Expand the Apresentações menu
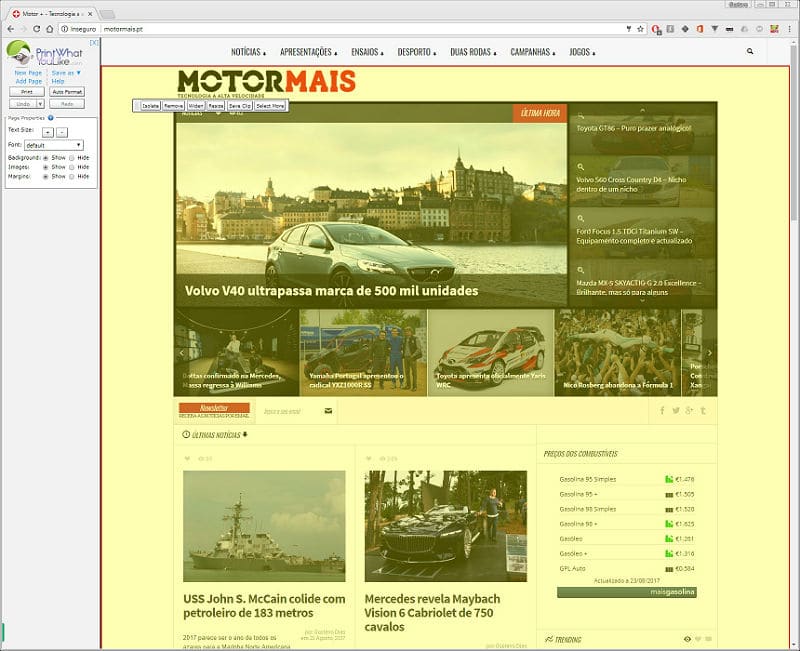Screen dimensions: 800x651 coord(309,52)
